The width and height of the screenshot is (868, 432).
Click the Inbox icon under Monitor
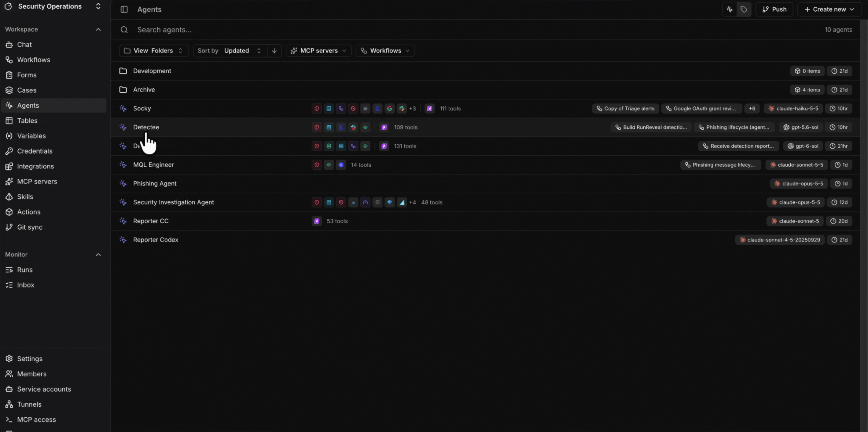pyautogui.click(x=9, y=285)
